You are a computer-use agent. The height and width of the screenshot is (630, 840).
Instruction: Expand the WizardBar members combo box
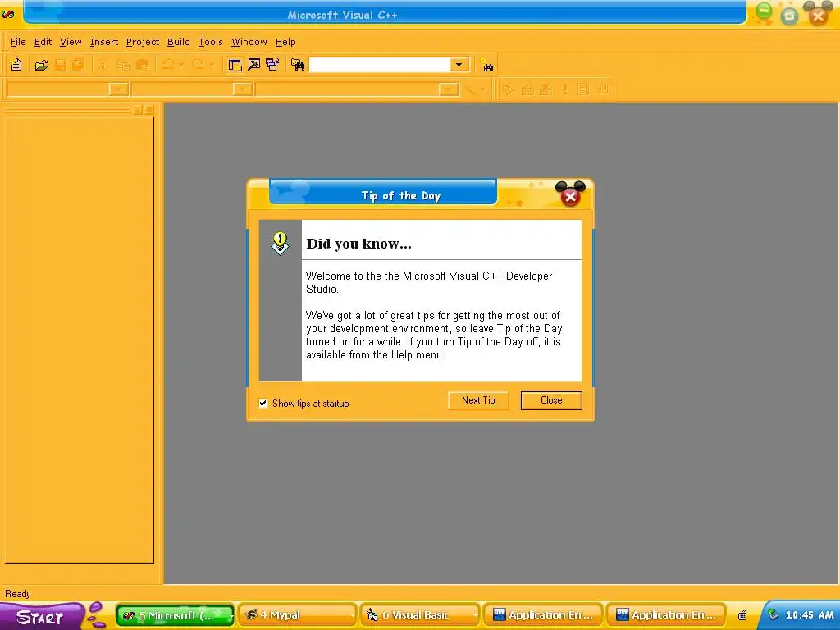pos(448,89)
